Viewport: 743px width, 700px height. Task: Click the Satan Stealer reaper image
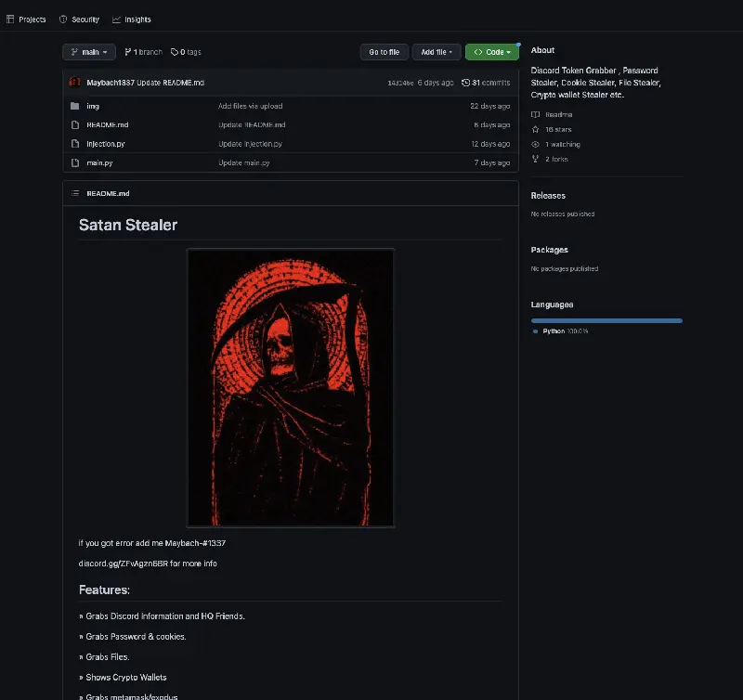[x=291, y=387]
